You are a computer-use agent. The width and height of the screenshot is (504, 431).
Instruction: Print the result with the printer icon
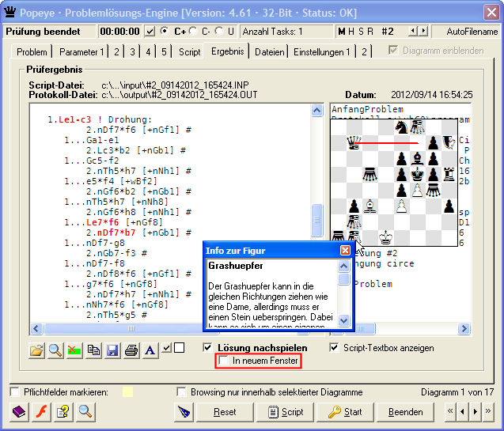(131, 350)
